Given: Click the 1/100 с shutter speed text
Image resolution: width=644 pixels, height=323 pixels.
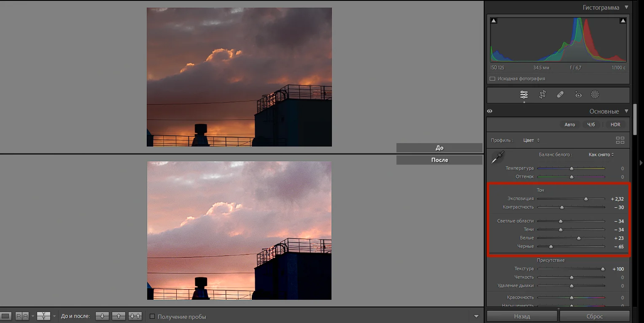Looking at the screenshot, I should coord(618,68).
